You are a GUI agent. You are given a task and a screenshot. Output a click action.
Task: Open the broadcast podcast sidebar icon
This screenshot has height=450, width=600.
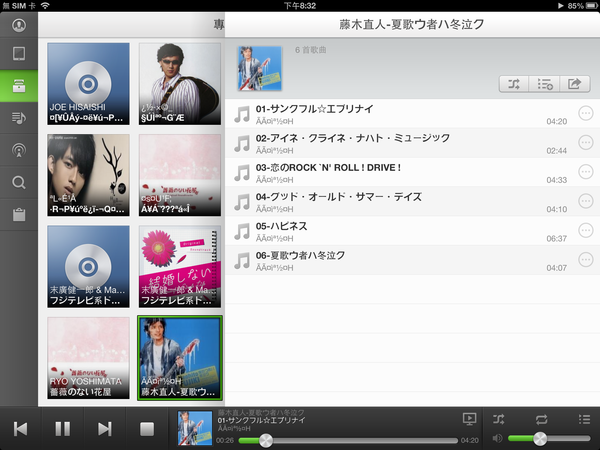pyautogui.click(x=19, y=150)
